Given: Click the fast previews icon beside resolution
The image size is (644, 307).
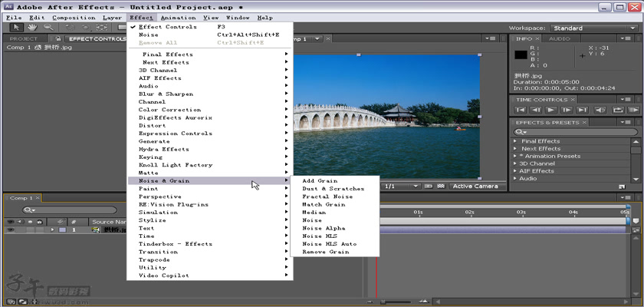Looking at the screenshot, I should click(x=429, y=187).
